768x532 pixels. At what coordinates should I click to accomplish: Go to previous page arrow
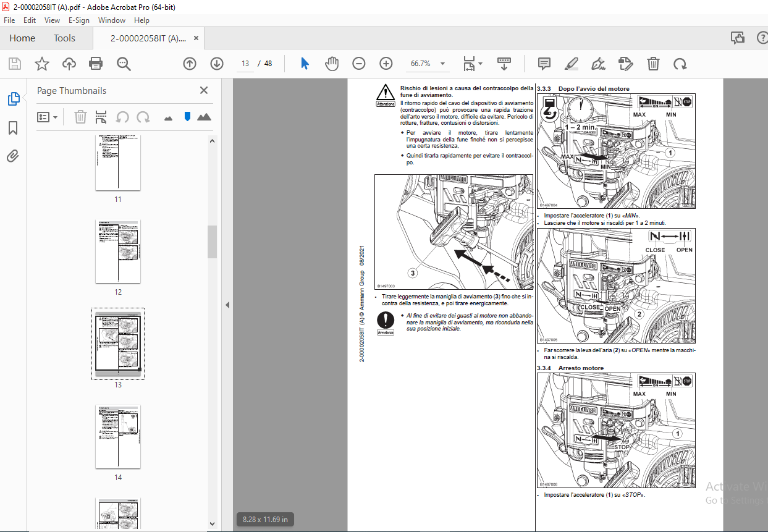pos(190,64)
